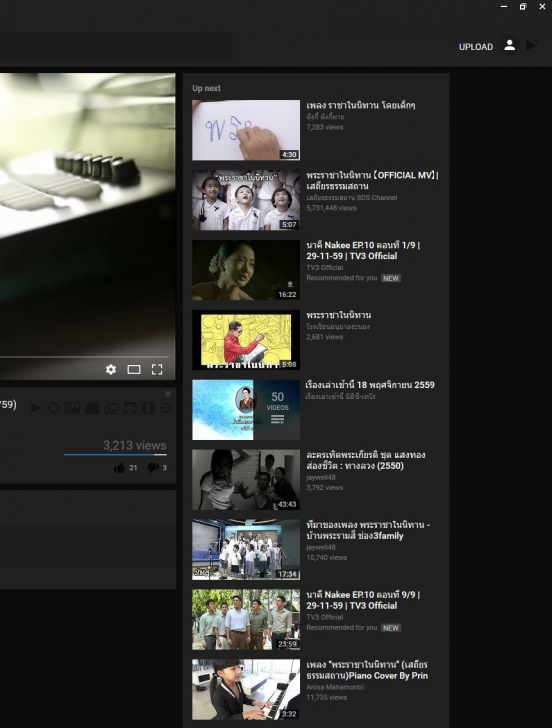552x728 pixels.
Task: Click the '5,731,448 views' text
Action: click(331, 208)
